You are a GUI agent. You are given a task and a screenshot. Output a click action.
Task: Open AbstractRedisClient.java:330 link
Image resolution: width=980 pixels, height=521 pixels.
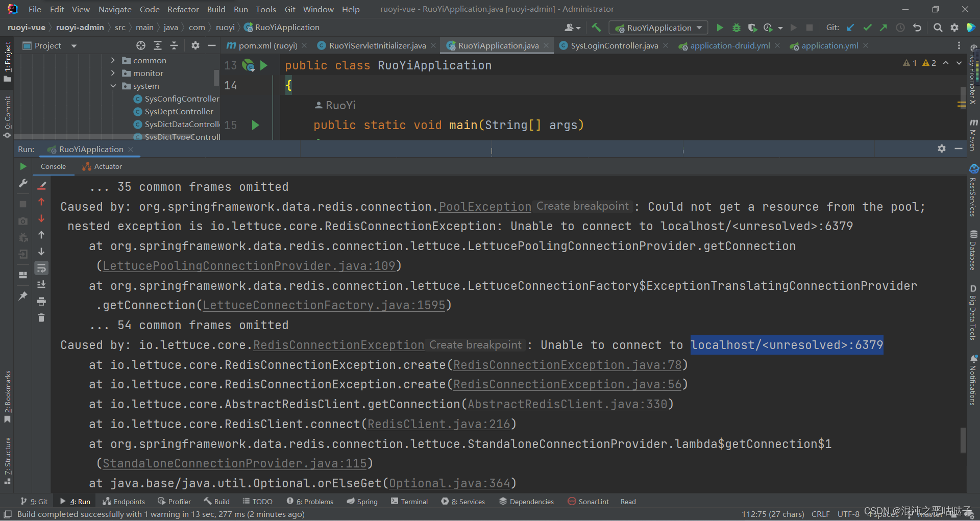point(568,404)
